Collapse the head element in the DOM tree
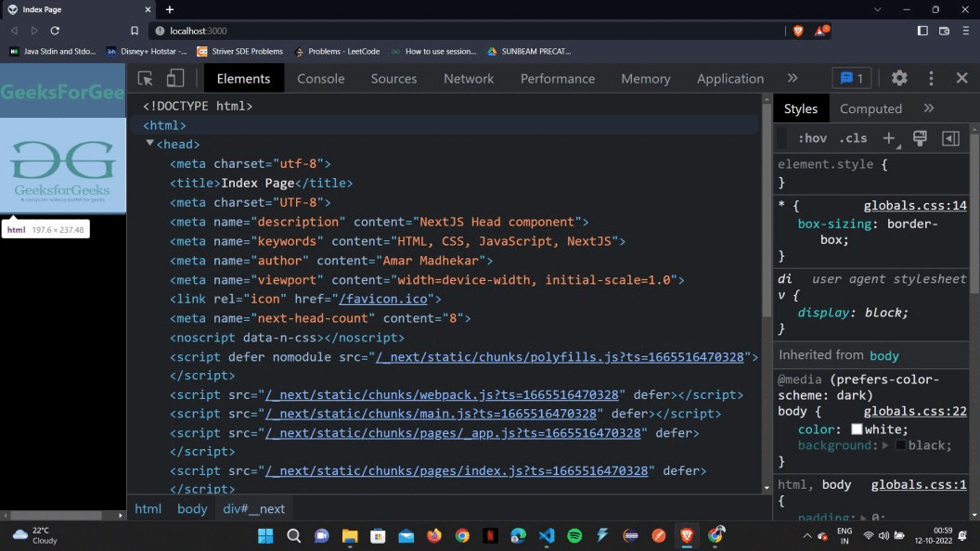The image size is (980, 551). coord(149,144)
